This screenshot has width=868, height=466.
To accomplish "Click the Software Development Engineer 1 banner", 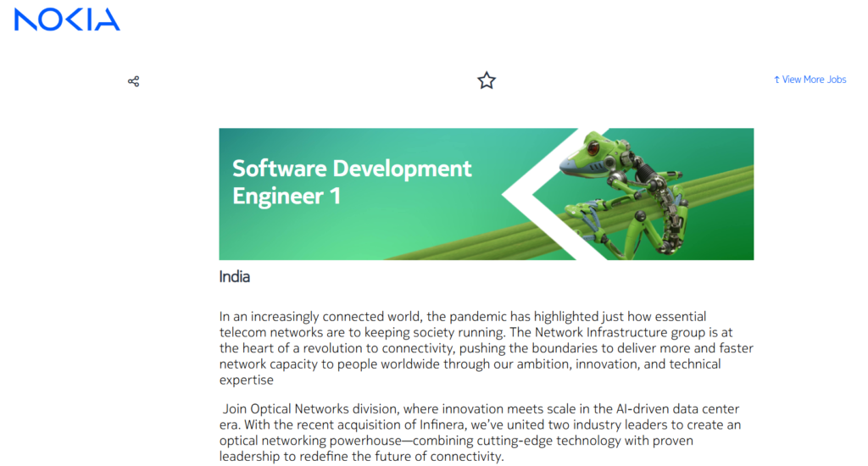I will point(486,194).
